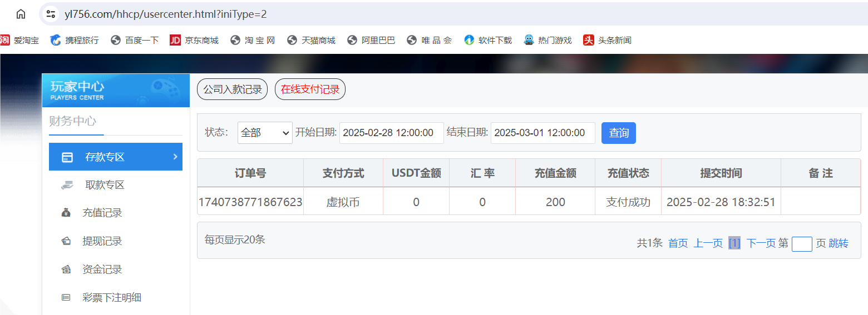Open 淘宝网 bookmark
The image size is (868, 315).
coord(253,40)
